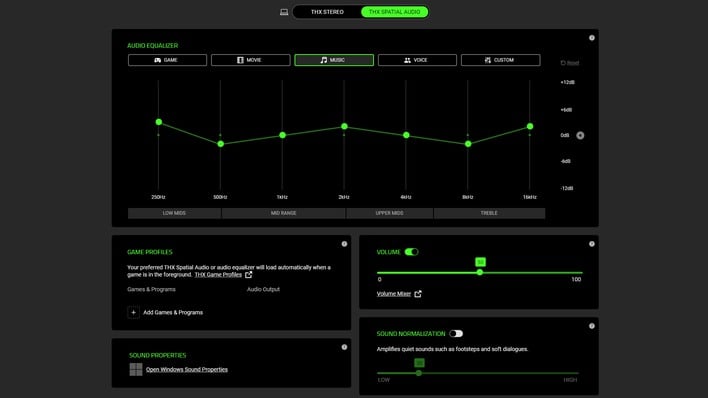This screenshot has width=708, height=398.
Task: Select the Movie equalizer preset
Action: coord(251,60)
